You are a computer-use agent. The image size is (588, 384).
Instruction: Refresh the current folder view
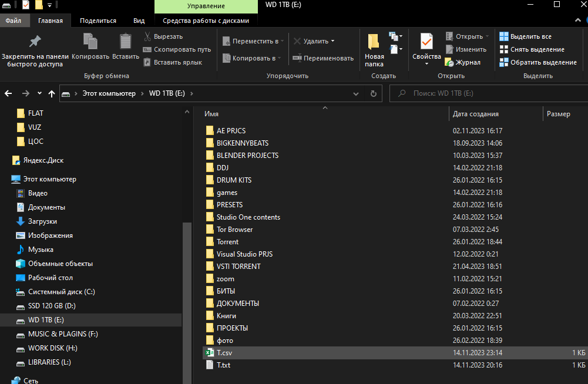(x=374, y=93)
